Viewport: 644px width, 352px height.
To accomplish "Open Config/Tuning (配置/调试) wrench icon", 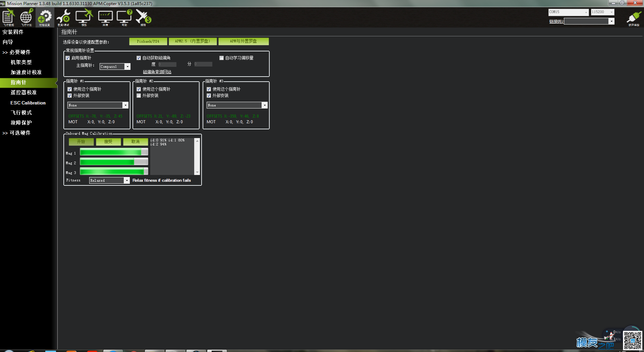I will point(63,17).
